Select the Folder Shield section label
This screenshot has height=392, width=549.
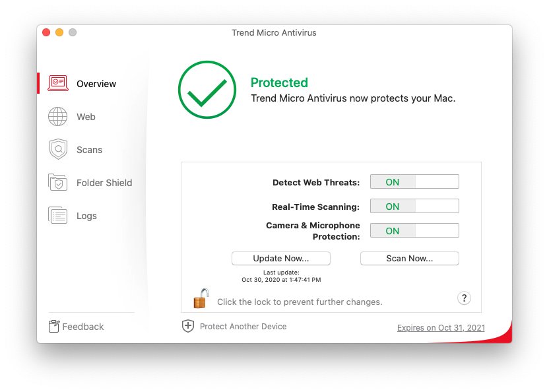pyautogui.click(x=104, y=183)
